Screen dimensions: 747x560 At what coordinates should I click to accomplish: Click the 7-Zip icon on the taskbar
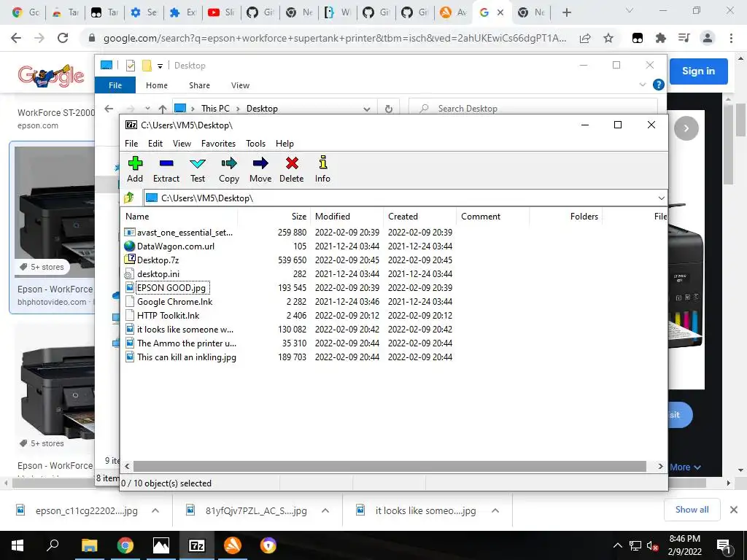pos(197,545)
